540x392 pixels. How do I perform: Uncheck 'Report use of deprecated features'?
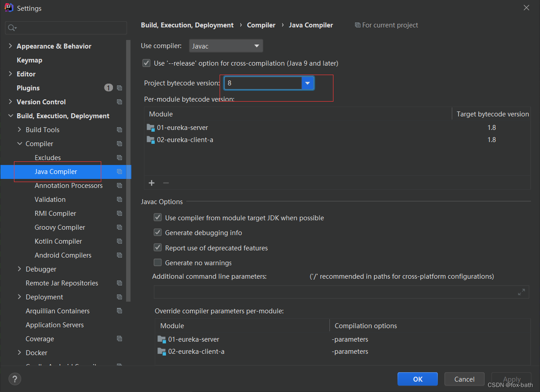(157, 248)
